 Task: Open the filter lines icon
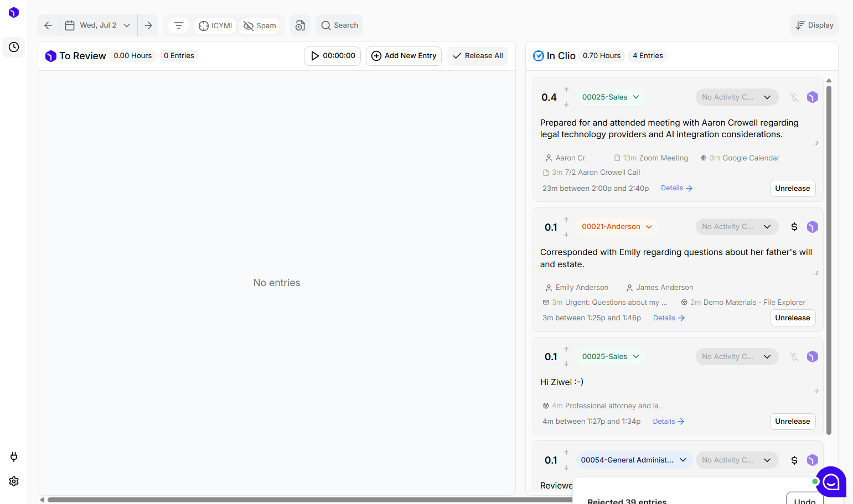pos(179,25)
